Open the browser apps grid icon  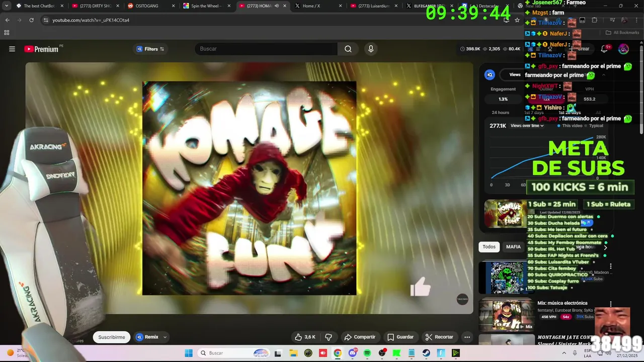pyautogui.click(x=7, y=33)
